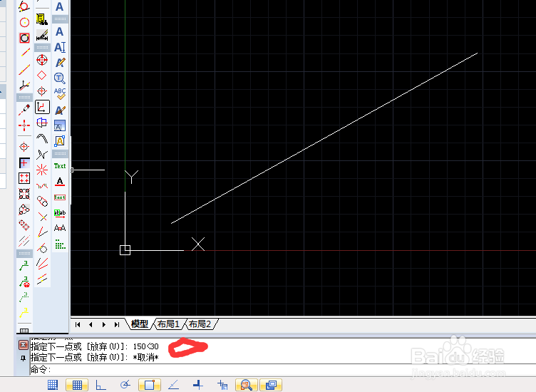Click the fanned red lines icon
This screenshot has height=392, width=536.
pos(42,264)
